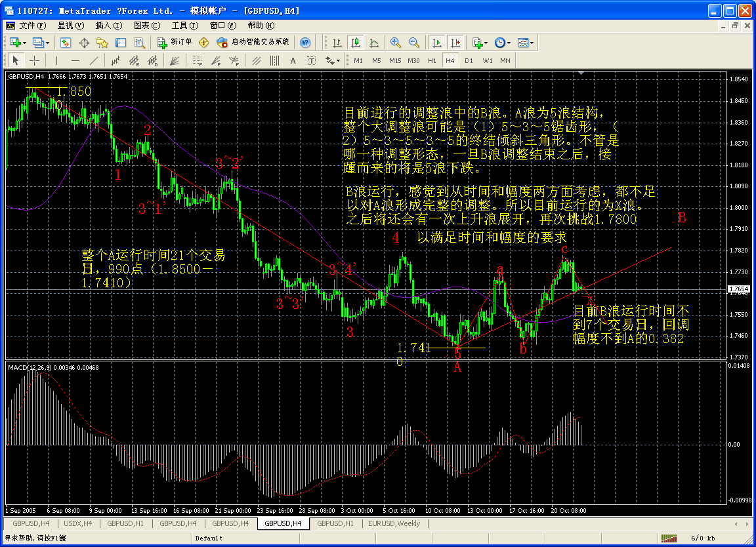Select the Fibonacci fan tool
This screenshot has height=547, width=756.
215,61
